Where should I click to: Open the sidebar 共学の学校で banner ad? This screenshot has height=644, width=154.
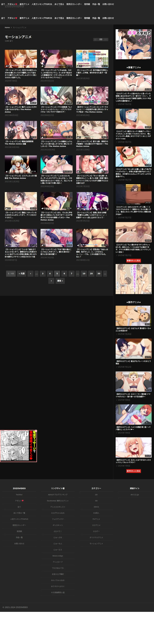(x=133, y=44)
